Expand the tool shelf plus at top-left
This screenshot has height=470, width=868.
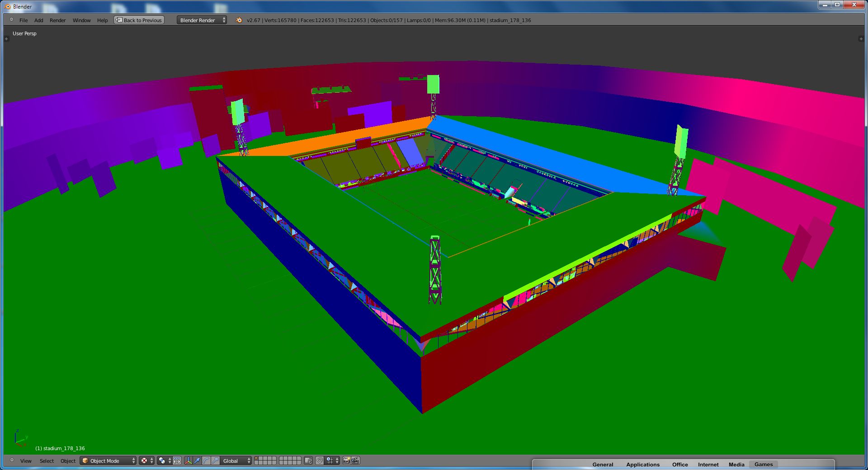6,39
